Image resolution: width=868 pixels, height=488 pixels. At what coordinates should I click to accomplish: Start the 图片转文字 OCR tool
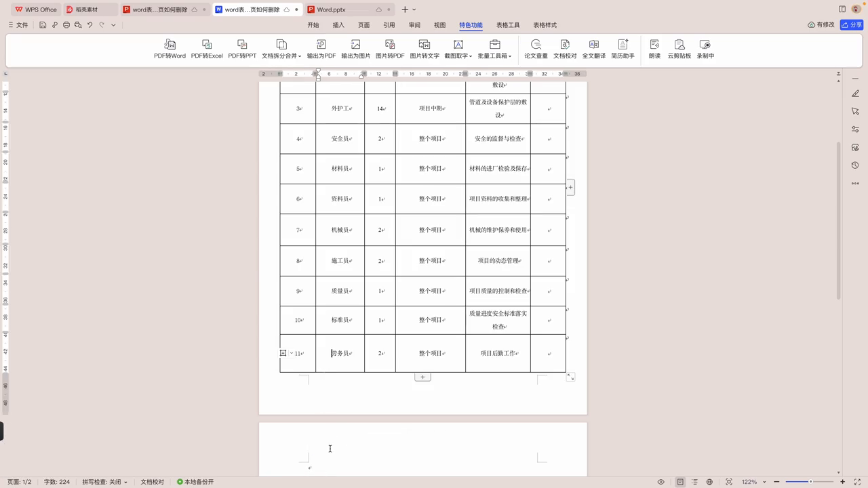(425, 49)
